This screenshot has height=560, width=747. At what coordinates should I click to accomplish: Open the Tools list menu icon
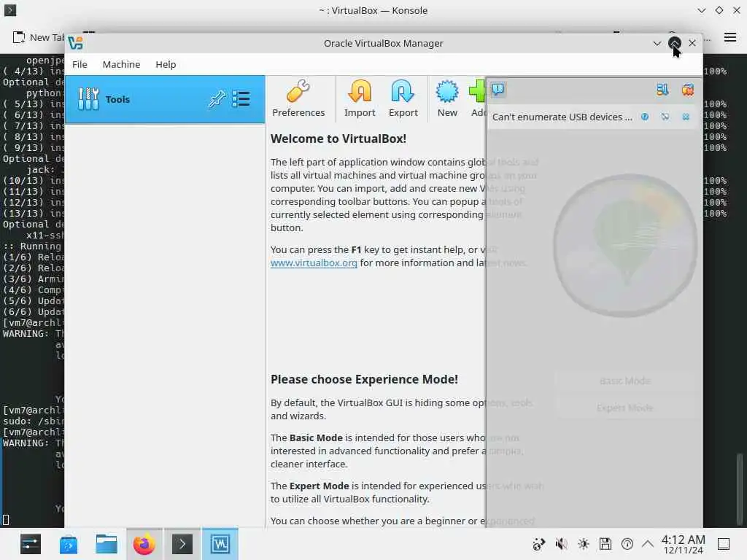point(241,99)
